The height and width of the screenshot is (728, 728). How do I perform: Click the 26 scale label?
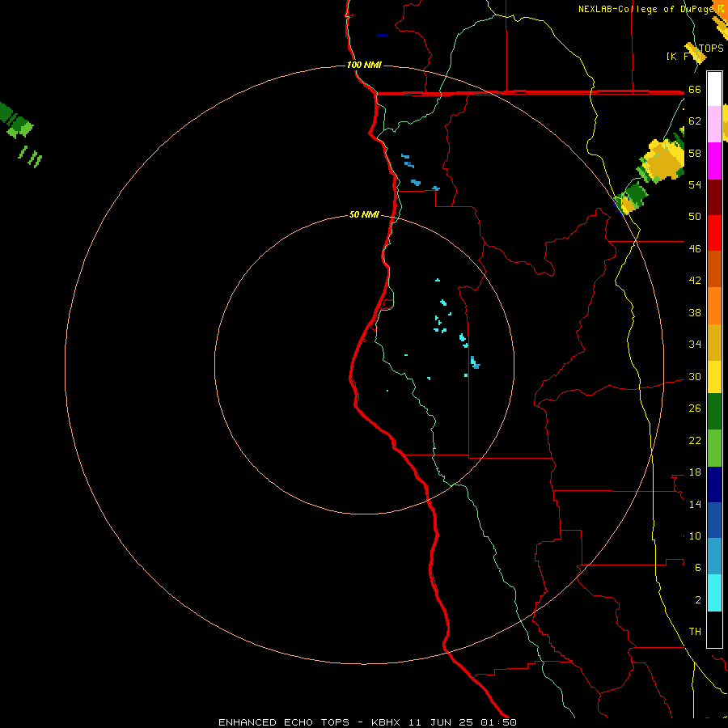[695, 408]
